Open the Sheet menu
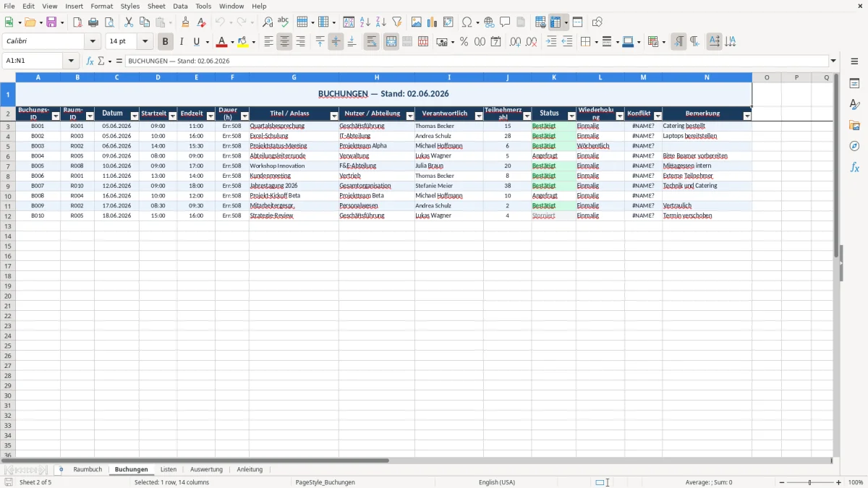Viewport: 868px width, 488px height. [156, 6]
